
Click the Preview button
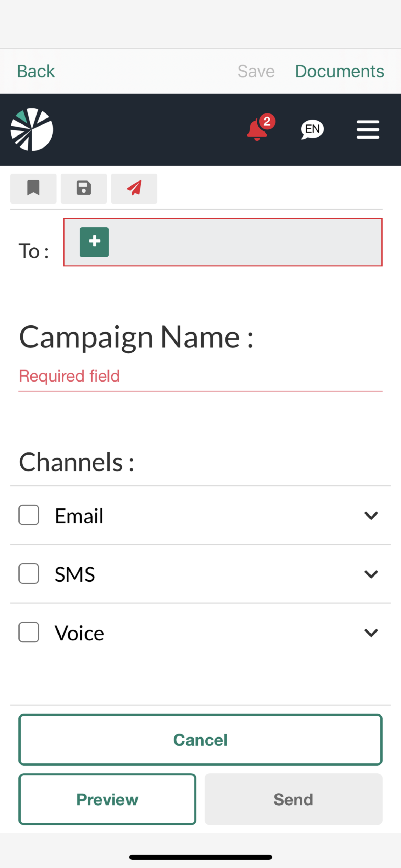click(107, 799)
